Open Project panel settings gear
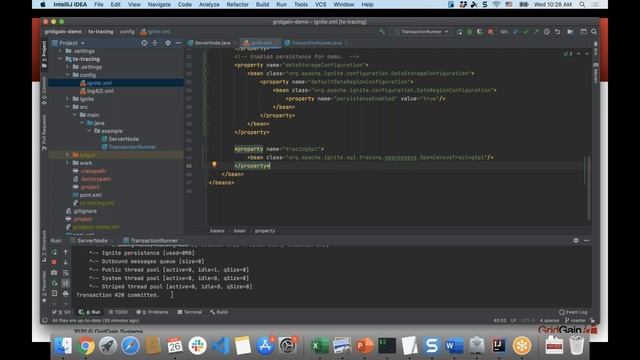This screenshot has width=640, height=360. (168, 43)
